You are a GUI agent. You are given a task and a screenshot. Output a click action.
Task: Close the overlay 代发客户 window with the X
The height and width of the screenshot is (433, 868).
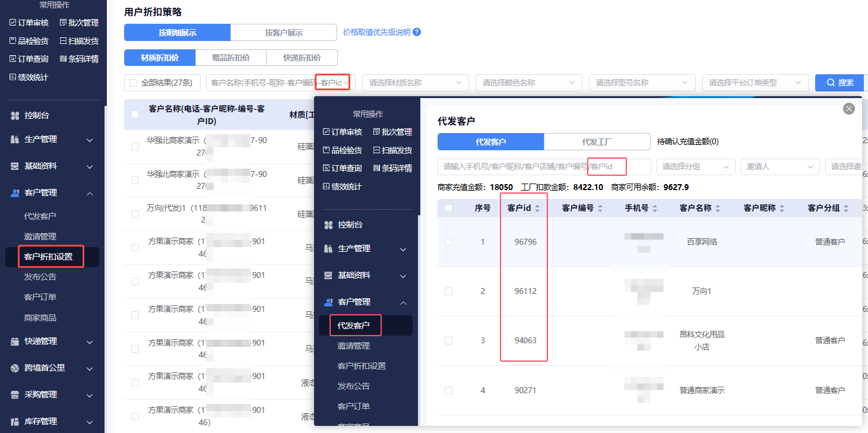click(x=849, y=108)
